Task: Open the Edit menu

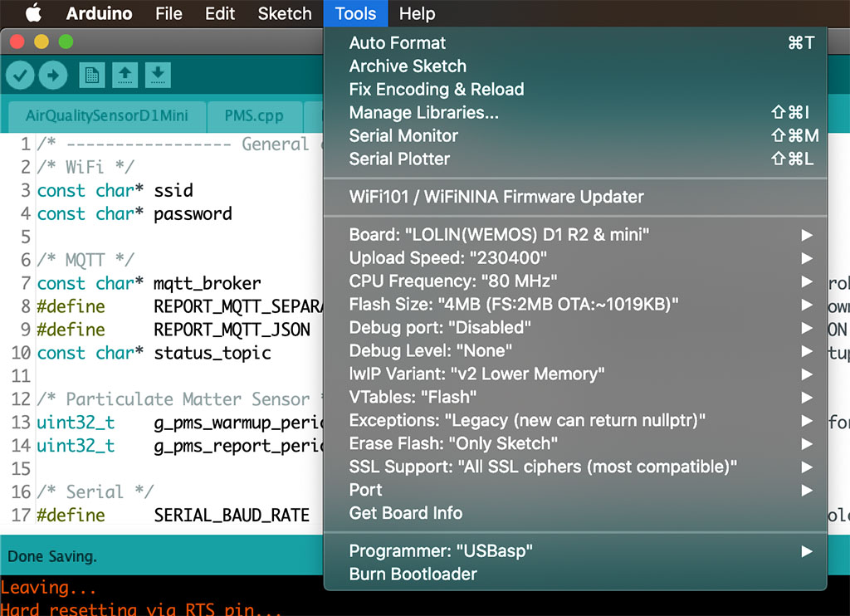Action: pos(219,13)
